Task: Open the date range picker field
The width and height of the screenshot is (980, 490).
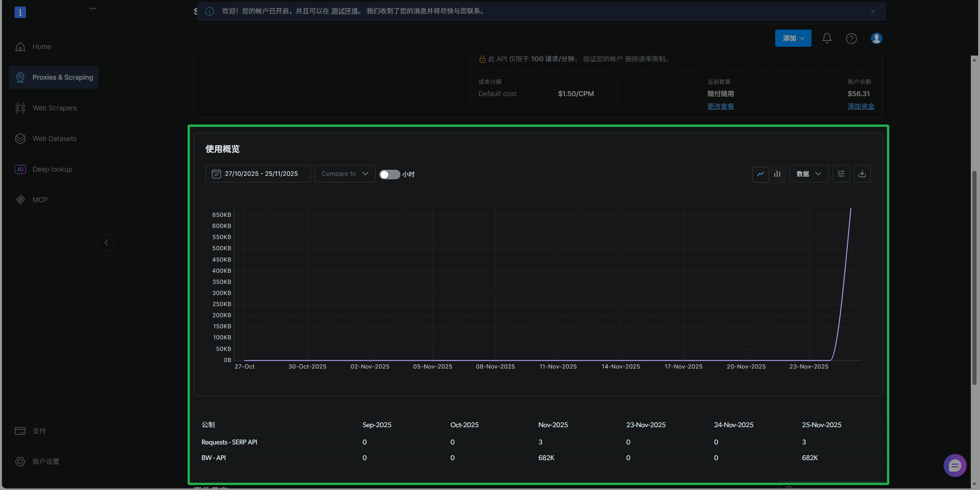Action: tap(258, 174)
